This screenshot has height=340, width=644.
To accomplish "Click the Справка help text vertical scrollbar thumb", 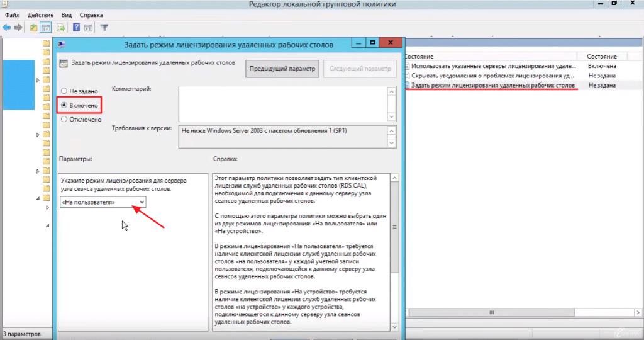I will point(394,227).
